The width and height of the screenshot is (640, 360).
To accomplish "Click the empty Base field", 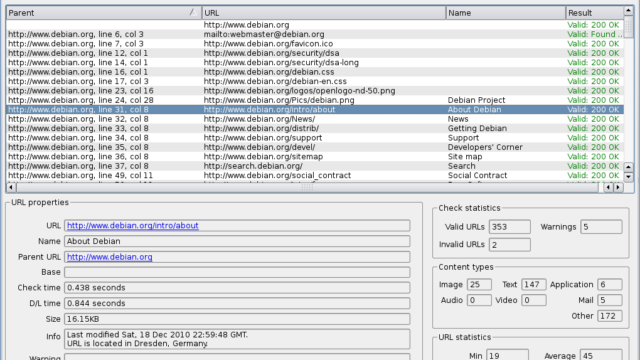I will click(x=237, y=272).
